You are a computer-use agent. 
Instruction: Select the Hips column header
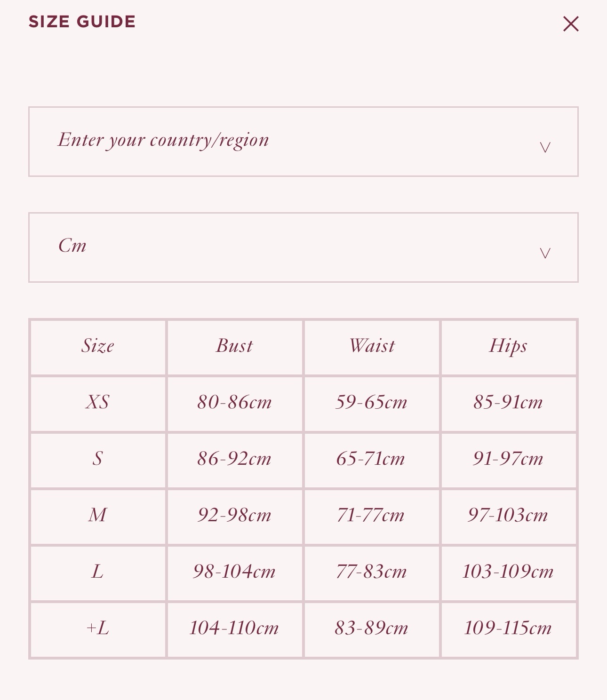click(508, 346)
